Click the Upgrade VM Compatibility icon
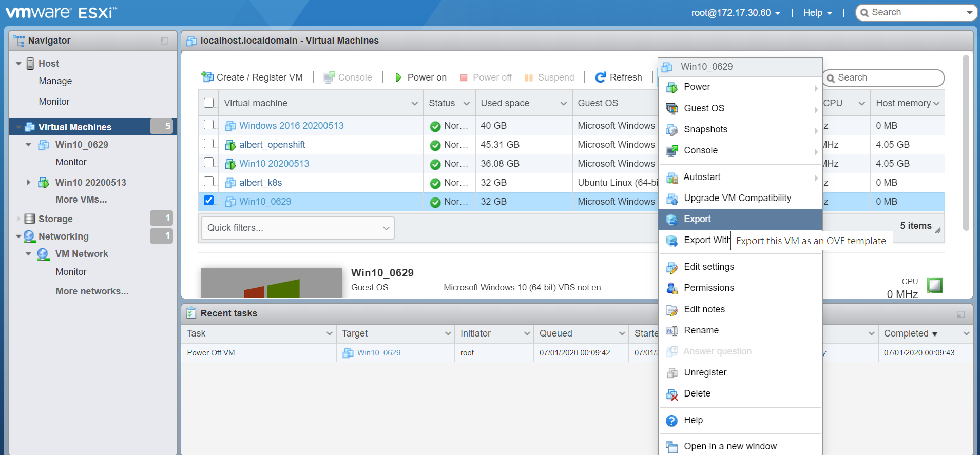Screen dimensions: 980x455 [x=671, y=199]
